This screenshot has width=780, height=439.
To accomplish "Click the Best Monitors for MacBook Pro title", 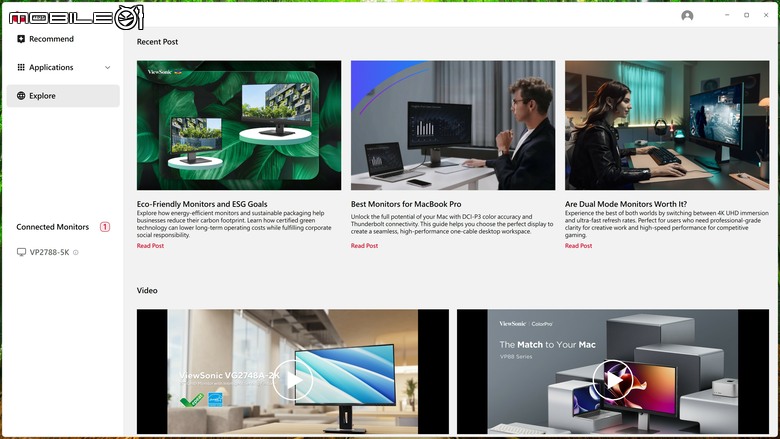I will (x=406, y=204).
